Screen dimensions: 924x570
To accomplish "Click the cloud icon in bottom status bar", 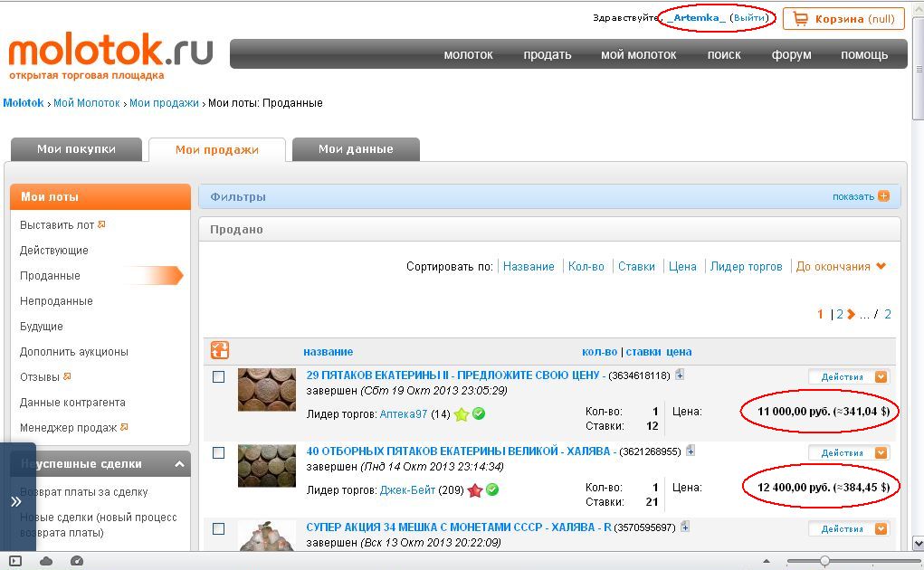I will point(46,561).
